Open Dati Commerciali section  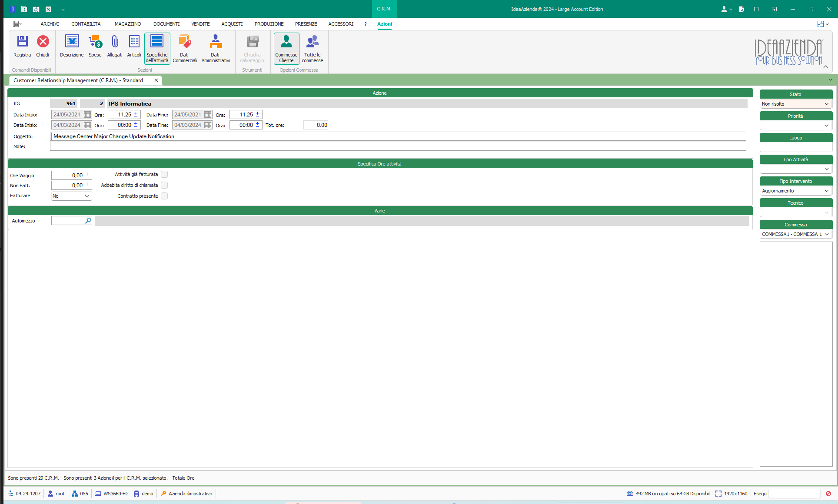(185, 49)
